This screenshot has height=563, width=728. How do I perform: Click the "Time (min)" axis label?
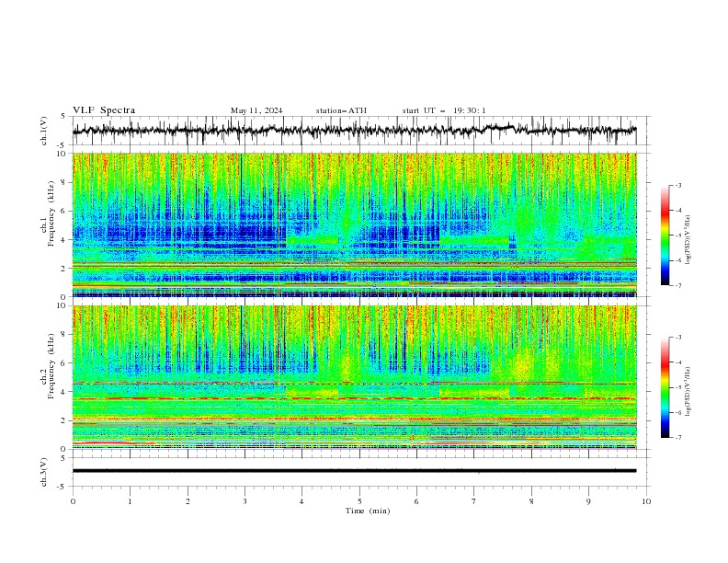click(x=368, y=511)
